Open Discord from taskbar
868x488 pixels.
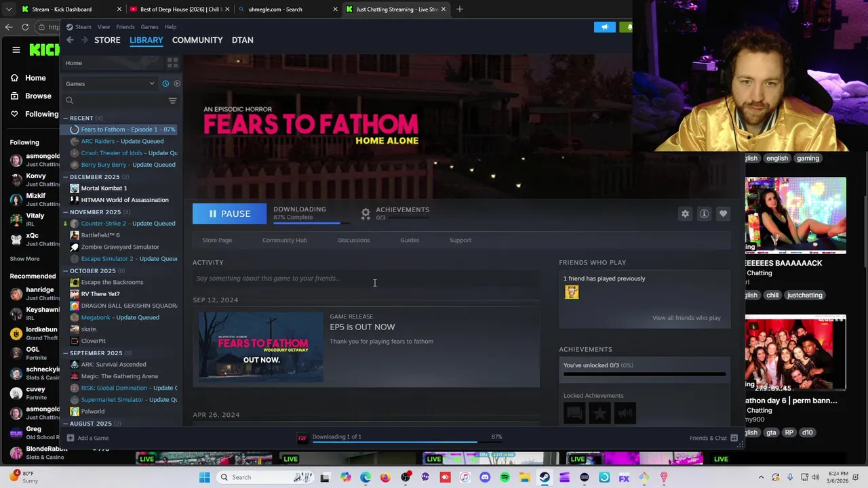pyautogui.click(x=485, y=477)
